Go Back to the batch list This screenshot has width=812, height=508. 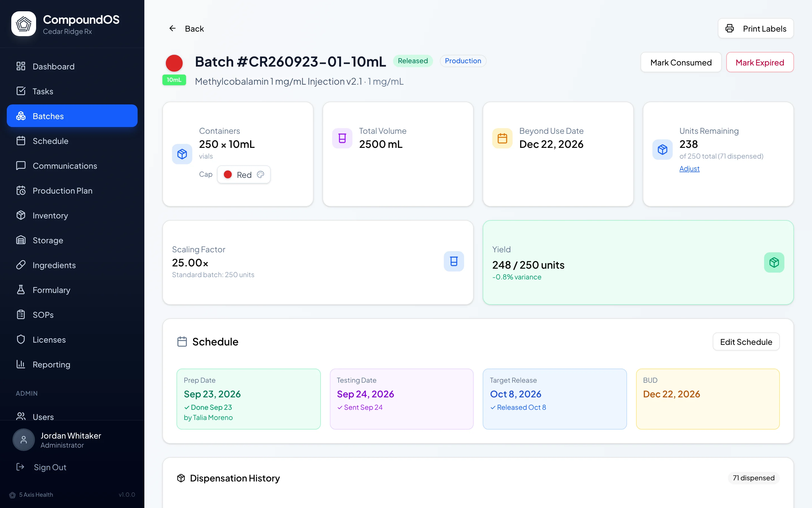click(x=186, y=29)
